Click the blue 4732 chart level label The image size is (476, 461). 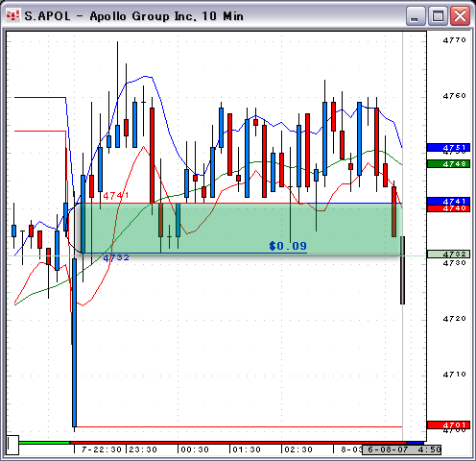click(116, 257)
